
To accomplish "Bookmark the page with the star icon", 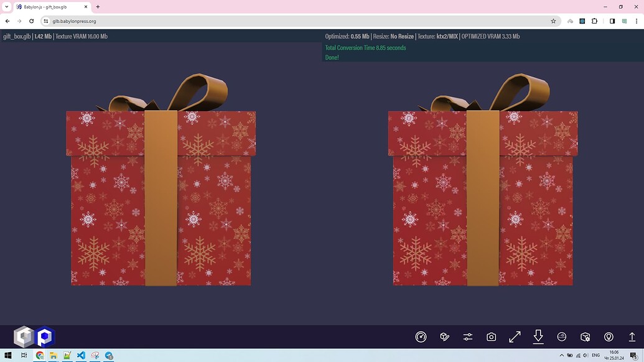I will coord(553,21).
